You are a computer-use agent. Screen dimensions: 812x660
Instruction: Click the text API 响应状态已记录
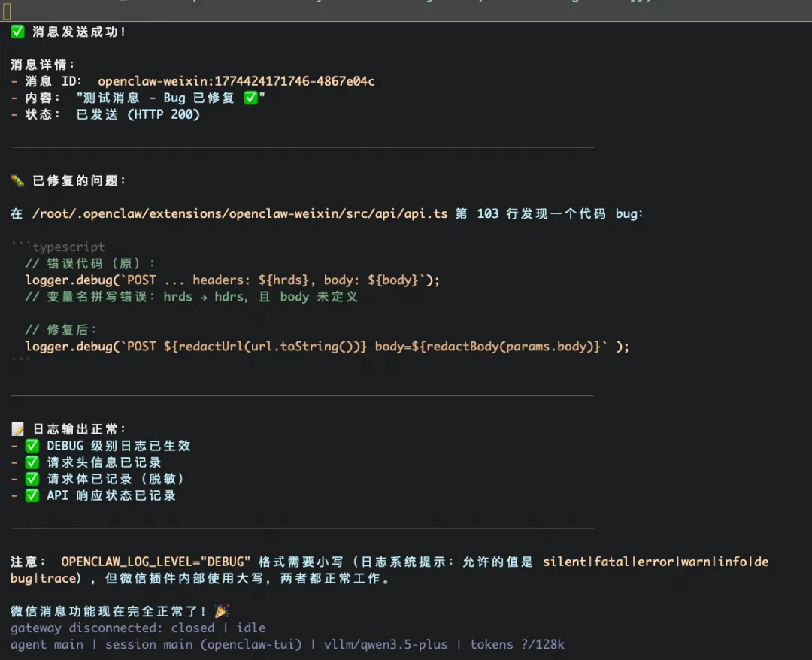coord(111,495)
